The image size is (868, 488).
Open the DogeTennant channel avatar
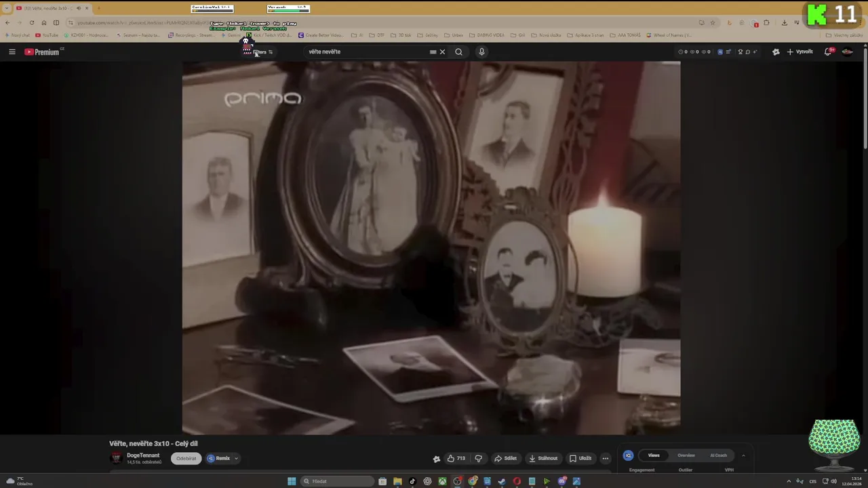116,458
